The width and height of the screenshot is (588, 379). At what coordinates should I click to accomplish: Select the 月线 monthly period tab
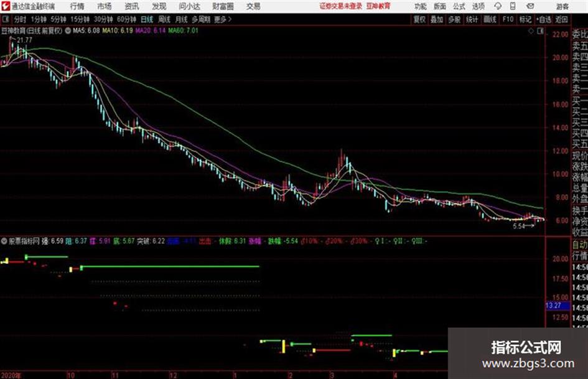pos(182,19)
